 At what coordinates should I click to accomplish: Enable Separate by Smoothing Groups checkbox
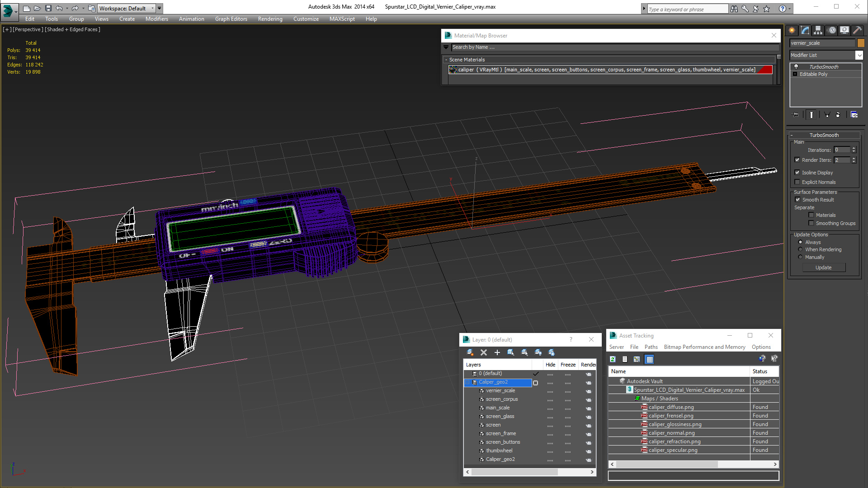(811, 223)
